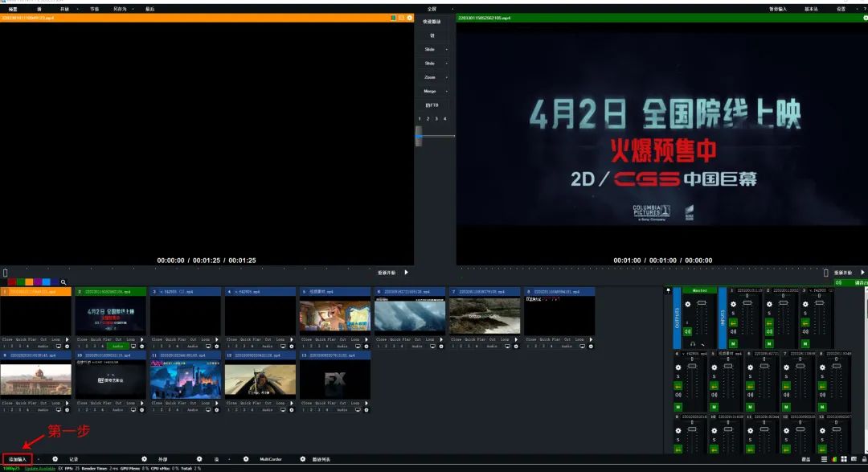Click Update Available link in status bar
The width and height of the screenshot is (868, 472).
tap(40, 469)
